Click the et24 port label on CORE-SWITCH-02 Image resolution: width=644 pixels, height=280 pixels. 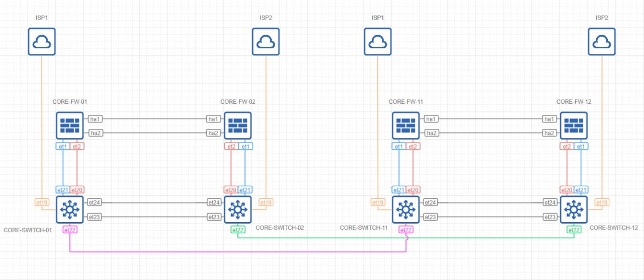pyautogui.click(x=214, y=202)
